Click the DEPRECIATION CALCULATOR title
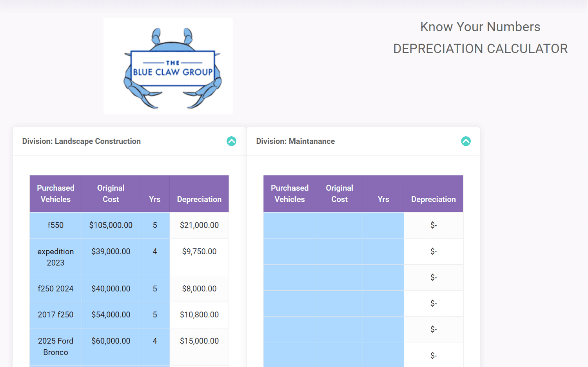 481,49
